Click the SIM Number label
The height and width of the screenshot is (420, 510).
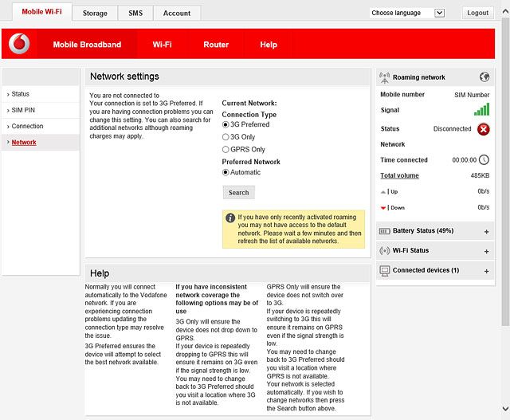(x=472, y=95)
